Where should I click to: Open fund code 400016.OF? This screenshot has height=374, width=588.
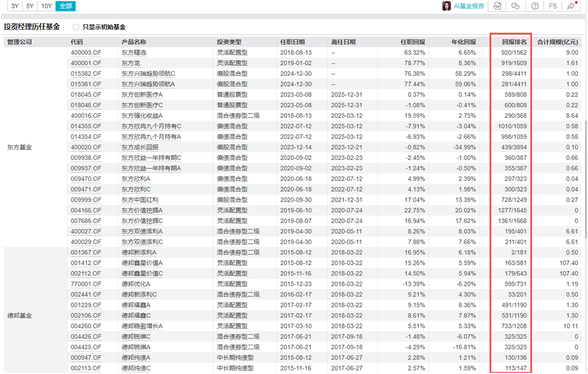tap(86, 115)
